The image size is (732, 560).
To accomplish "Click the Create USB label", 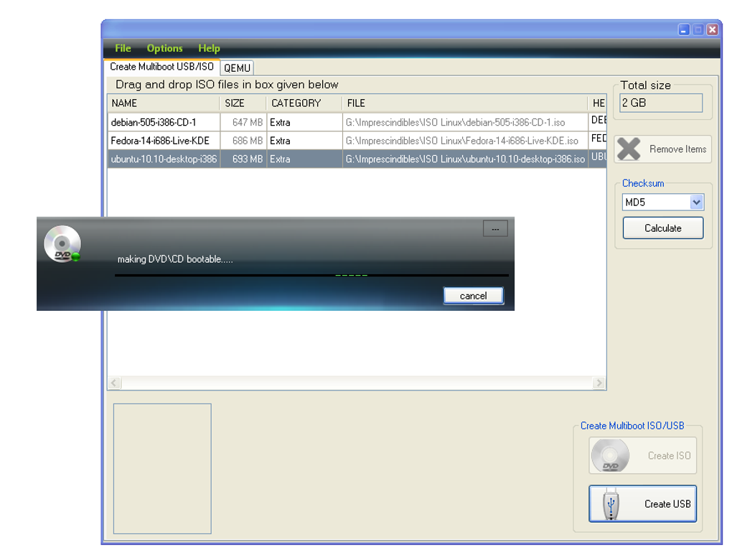I will click(667, 504).
